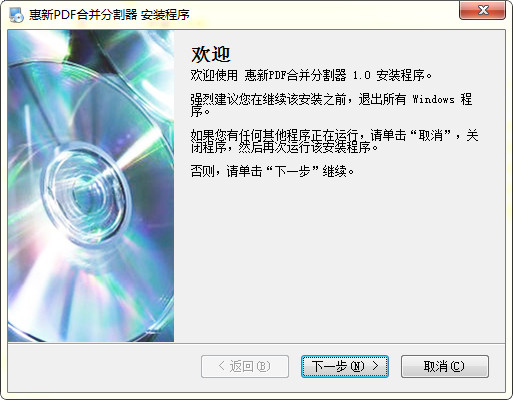Click the 惠新PDF合并分割器 安装程序 window title
Screen dimensions: 513x400
109,15
